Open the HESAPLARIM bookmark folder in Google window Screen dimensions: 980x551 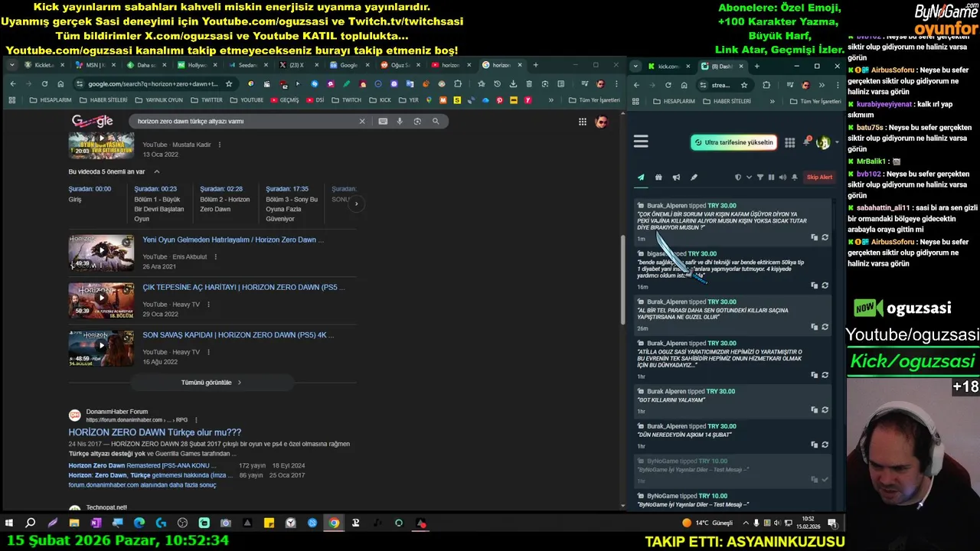click(51, 100)
